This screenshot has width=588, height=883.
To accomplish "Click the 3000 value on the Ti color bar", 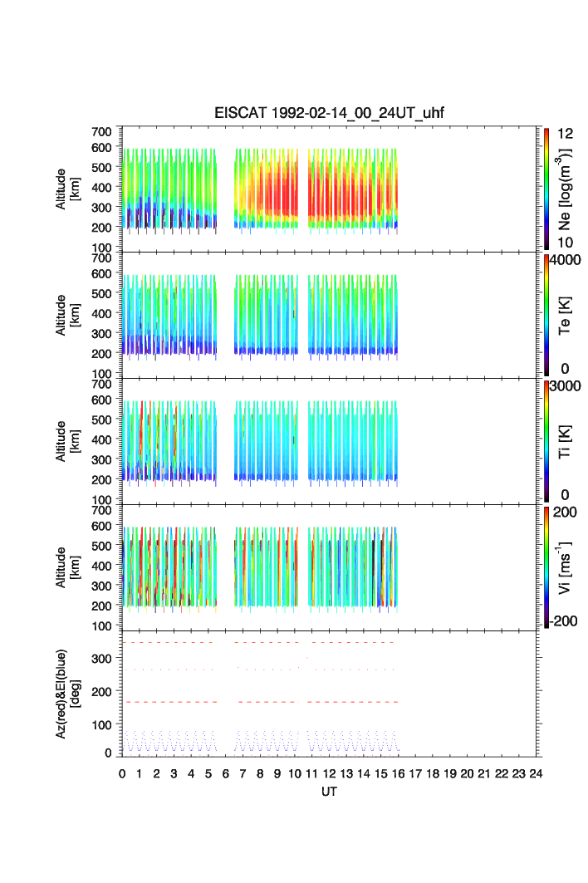I will 566,385.
